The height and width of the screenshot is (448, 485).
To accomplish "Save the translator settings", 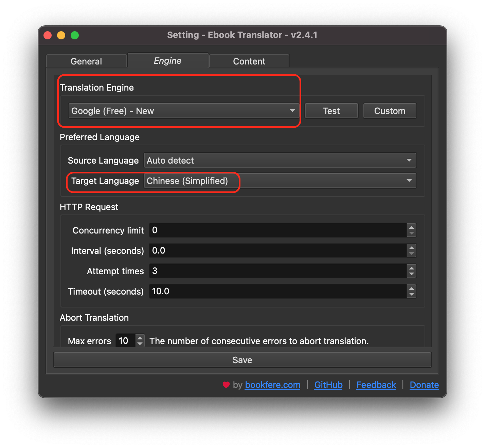I will 242,360.
